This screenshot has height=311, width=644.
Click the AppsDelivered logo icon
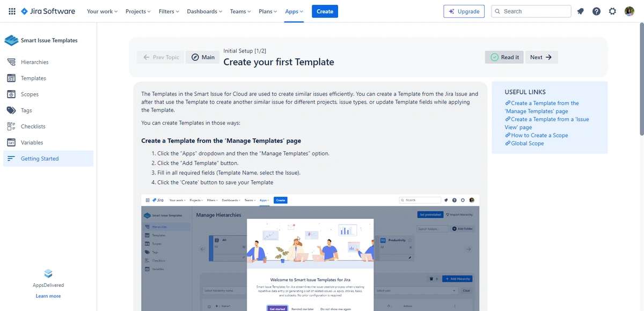(x=48, y=273)
